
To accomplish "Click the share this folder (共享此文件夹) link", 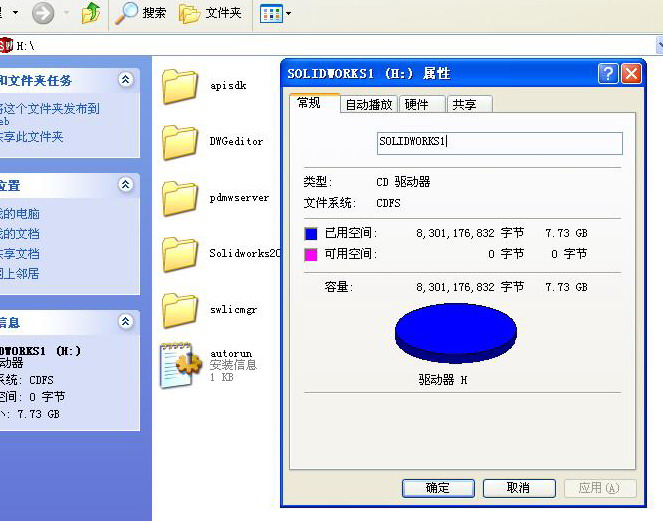I will point(32,137).
